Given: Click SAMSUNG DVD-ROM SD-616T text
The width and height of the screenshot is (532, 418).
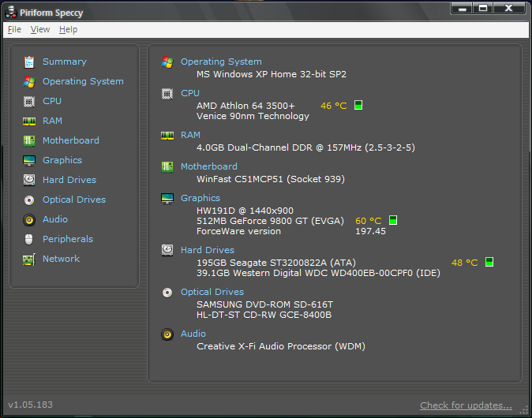Looking at the screenshot, I should [x=264, y=304].
